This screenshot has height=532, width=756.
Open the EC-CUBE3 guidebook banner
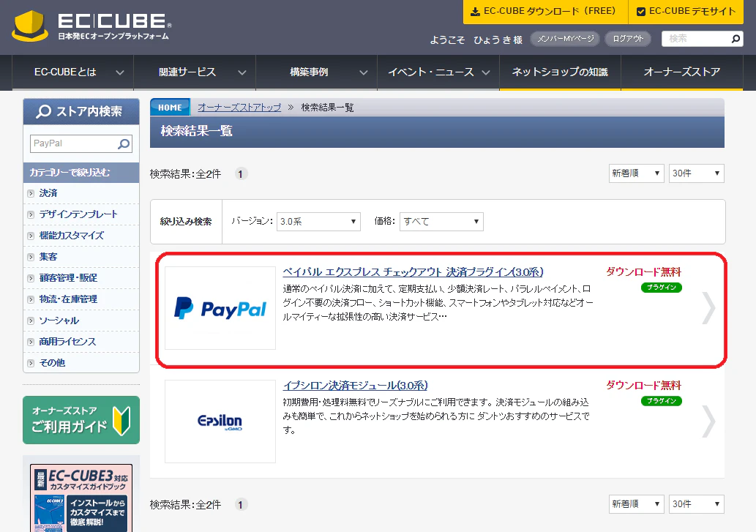[81, 498]
